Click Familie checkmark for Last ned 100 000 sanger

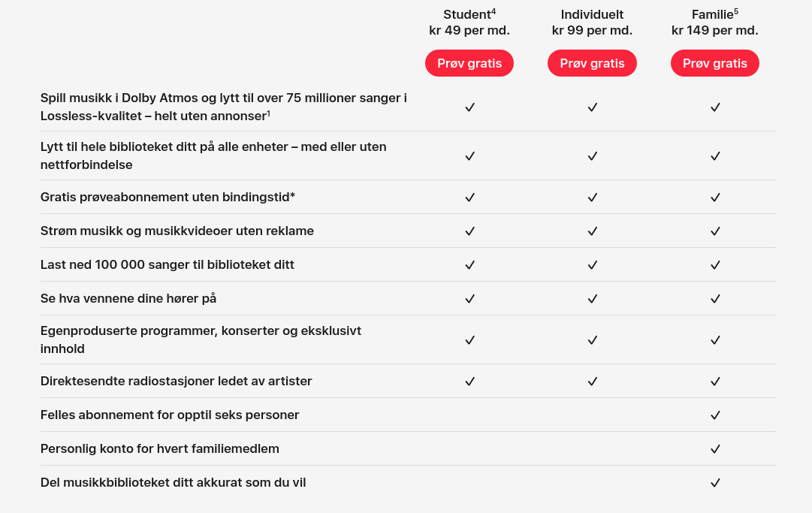click(x=715, y=265)
